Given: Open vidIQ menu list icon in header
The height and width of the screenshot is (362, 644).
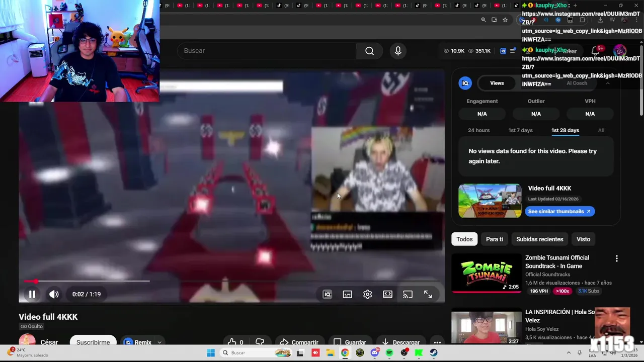Looking at the screenshot, I should tap(513, 51).
